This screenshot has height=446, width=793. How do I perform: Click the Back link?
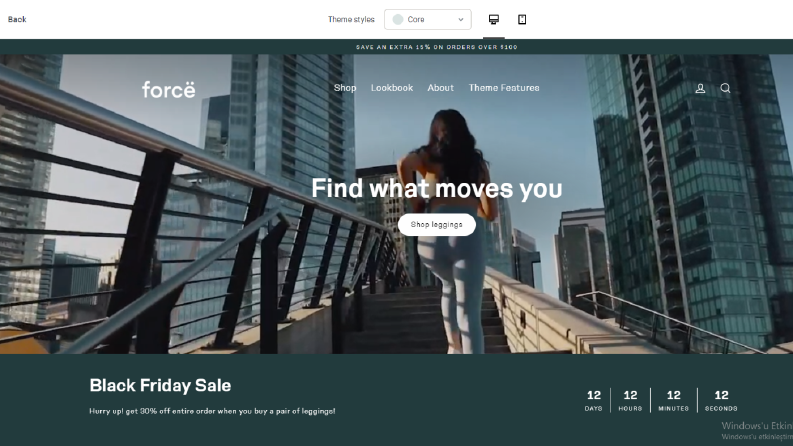tap(17, 19)
